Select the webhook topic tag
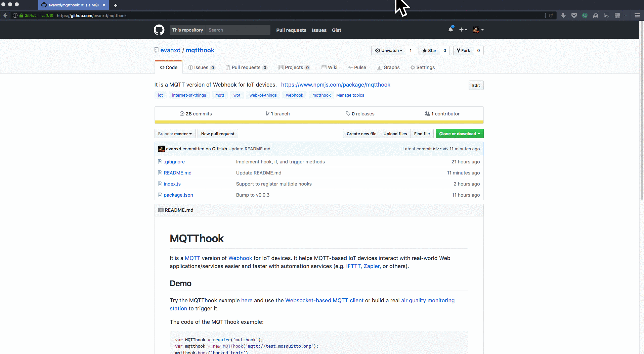Screen dimensions: 644x354 [x=295, y=95]
